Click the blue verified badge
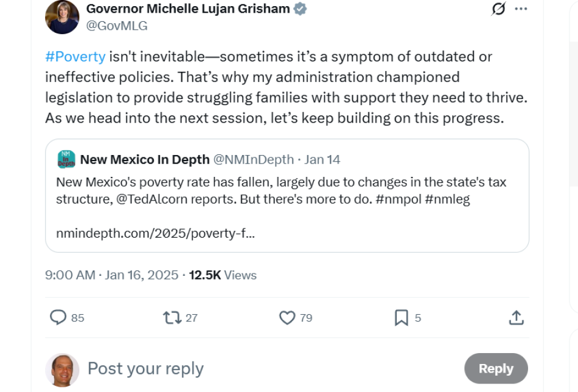The height and width of the screenshot is (392, 578). pos(301,9)
